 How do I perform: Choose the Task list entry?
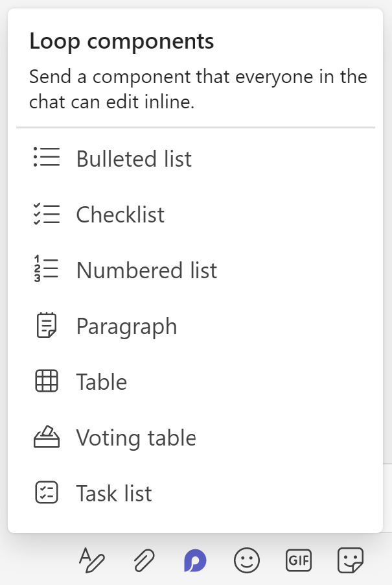click(114, 494)
